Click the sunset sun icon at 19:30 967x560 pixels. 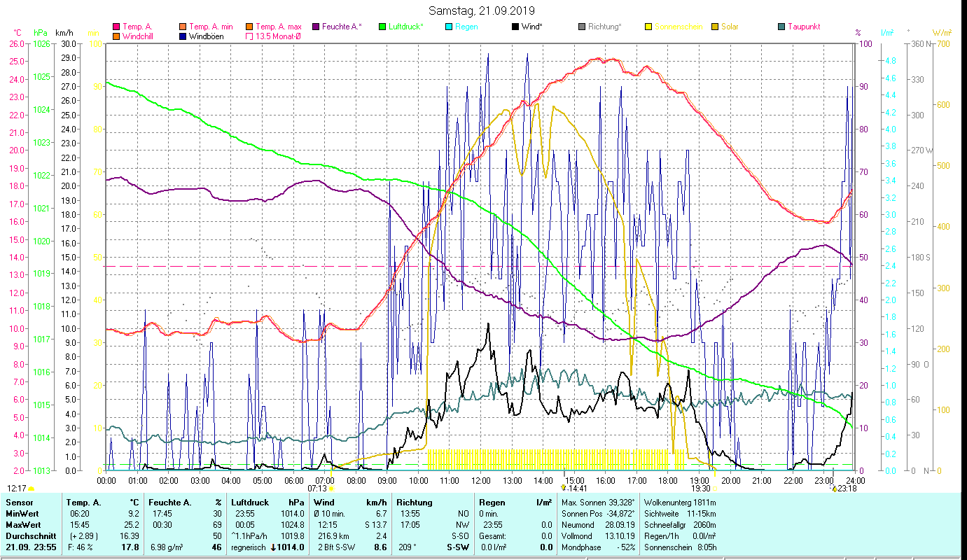tap(714, 489)
